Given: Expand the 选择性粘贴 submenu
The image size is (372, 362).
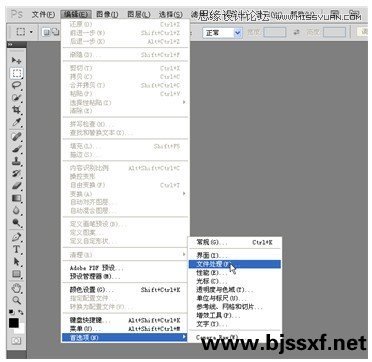Looking at the screenshot, I should click(x=125, y=102).
